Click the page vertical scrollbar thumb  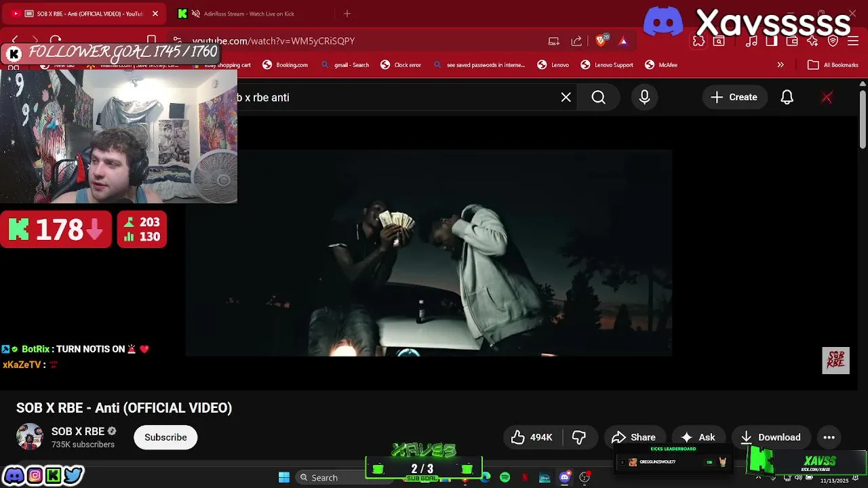click(x=863, y=121)
